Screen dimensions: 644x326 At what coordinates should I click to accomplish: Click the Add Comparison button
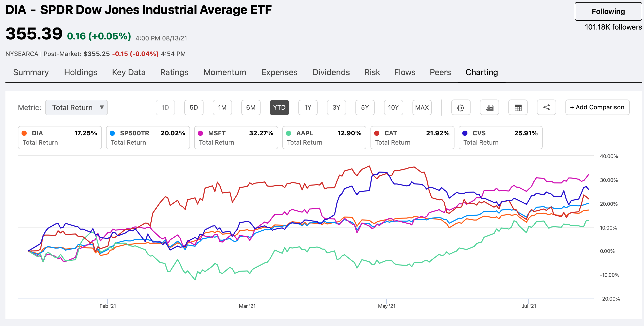click(597, 107)
